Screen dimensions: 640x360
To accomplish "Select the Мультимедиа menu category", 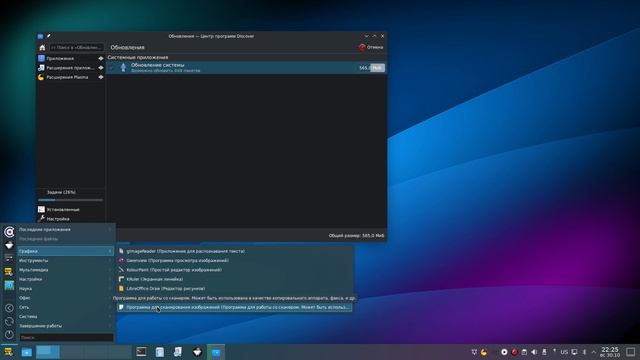I will (65, 270).
